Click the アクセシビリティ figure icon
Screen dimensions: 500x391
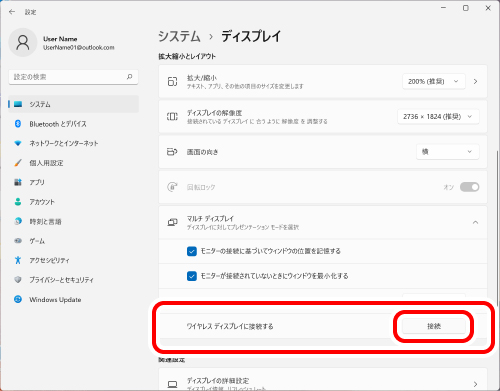coord(18,260)
